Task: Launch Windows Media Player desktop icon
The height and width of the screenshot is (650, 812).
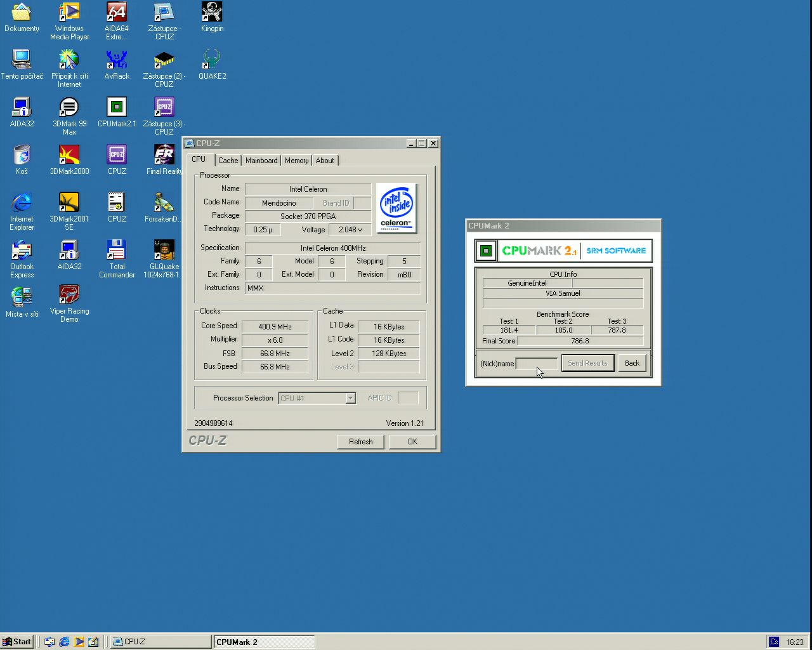Action: (x=69, y=21)
